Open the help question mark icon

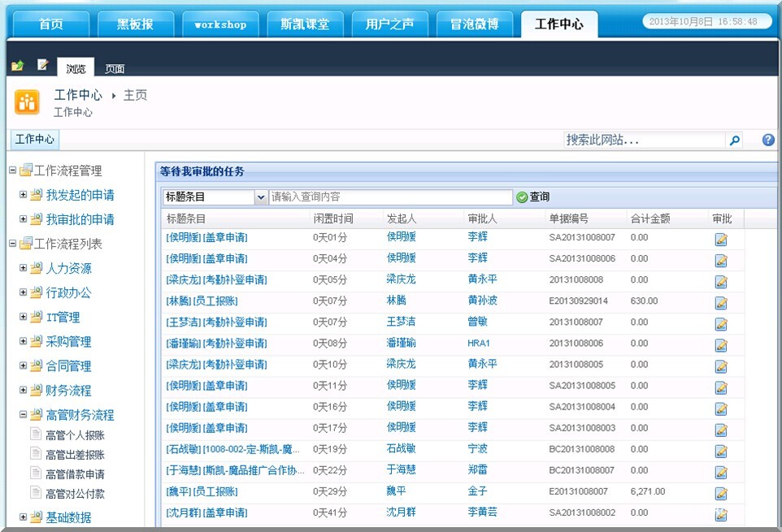(768, 140)
